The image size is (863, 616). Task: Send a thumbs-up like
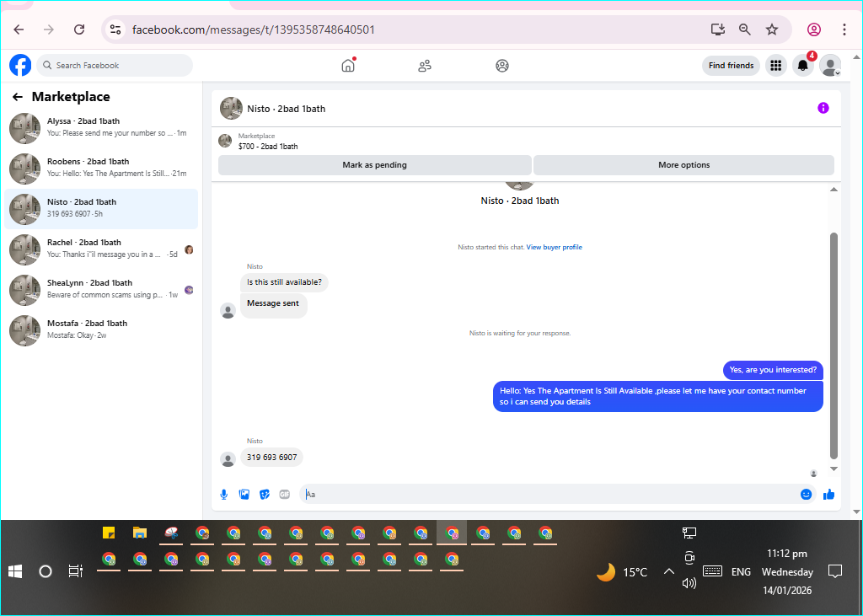click(829, 495)
